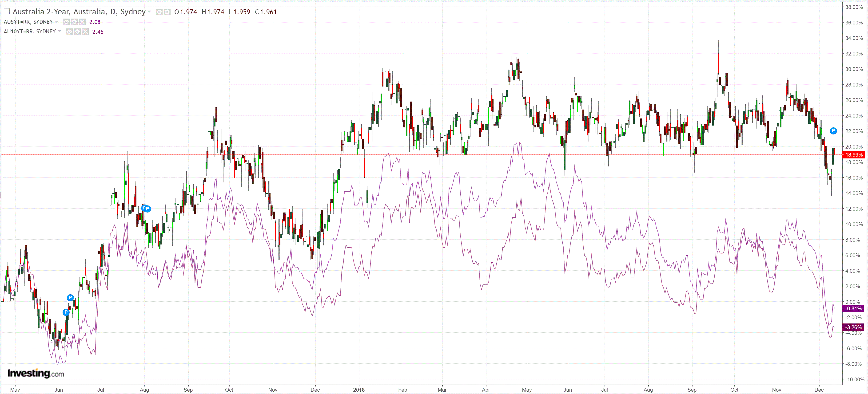Toggle AU5YT=RR series visibility eye

[66, 22]
